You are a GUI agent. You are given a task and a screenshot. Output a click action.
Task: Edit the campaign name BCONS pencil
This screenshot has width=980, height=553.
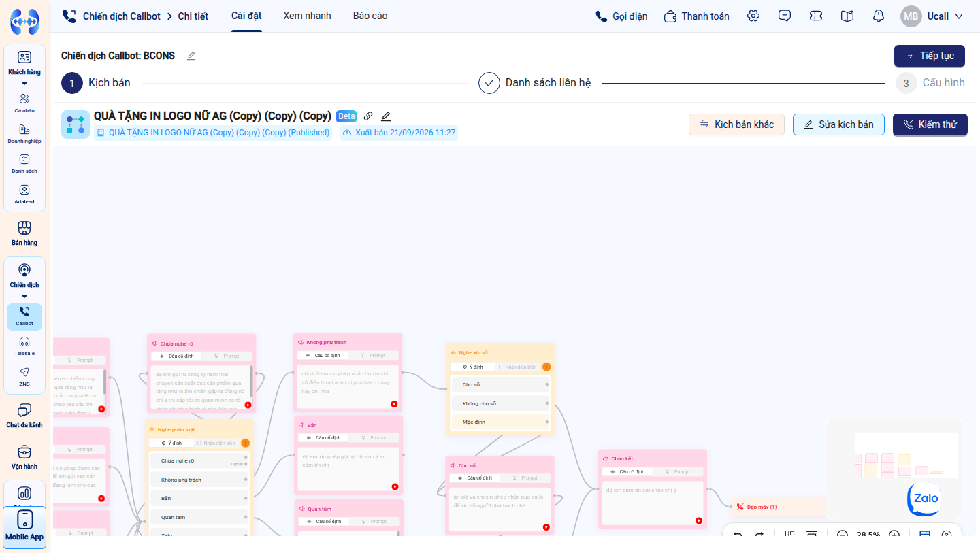191,56
